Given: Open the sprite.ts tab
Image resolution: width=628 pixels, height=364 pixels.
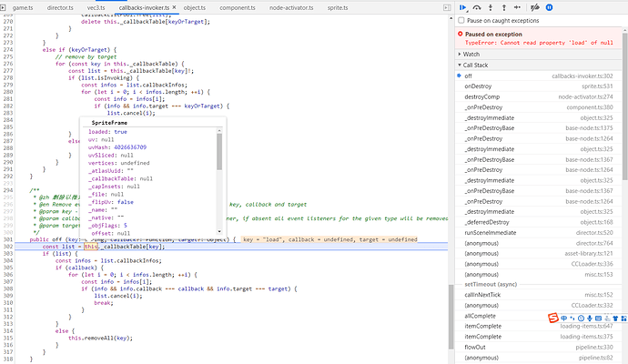Looking at the screenshot, I should tap(338, 7).
